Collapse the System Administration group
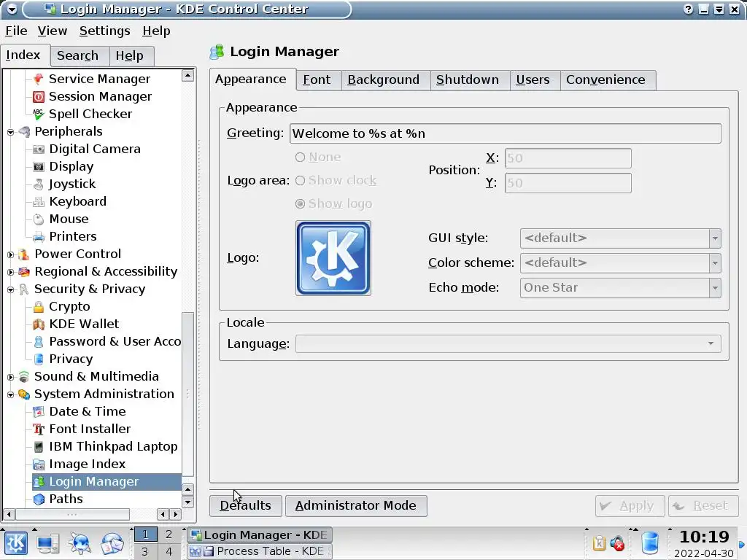Viewport: 747px width, 560px height. [10, 394]
